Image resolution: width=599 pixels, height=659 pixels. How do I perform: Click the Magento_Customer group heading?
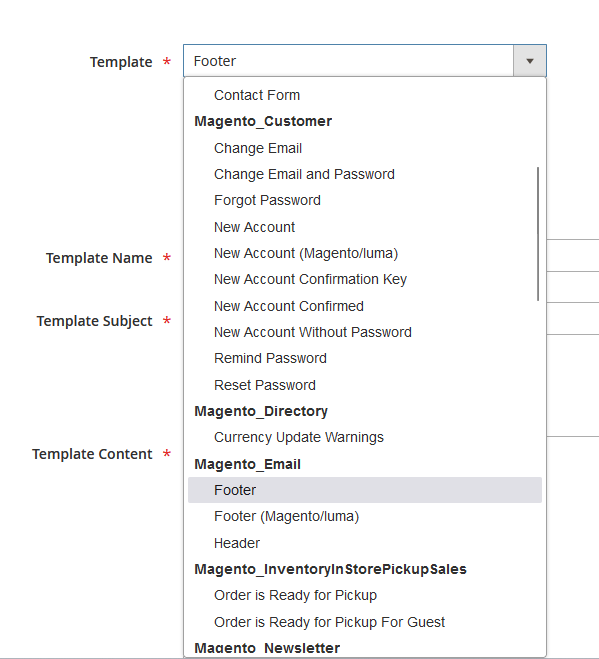pyautogui.click(x=263, y=121)
